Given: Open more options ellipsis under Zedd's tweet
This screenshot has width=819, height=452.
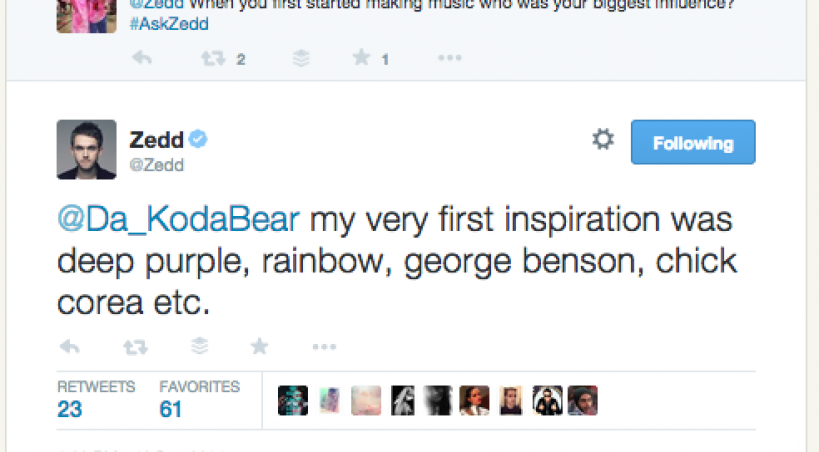Looking at the screenshot, I should 323,347.
